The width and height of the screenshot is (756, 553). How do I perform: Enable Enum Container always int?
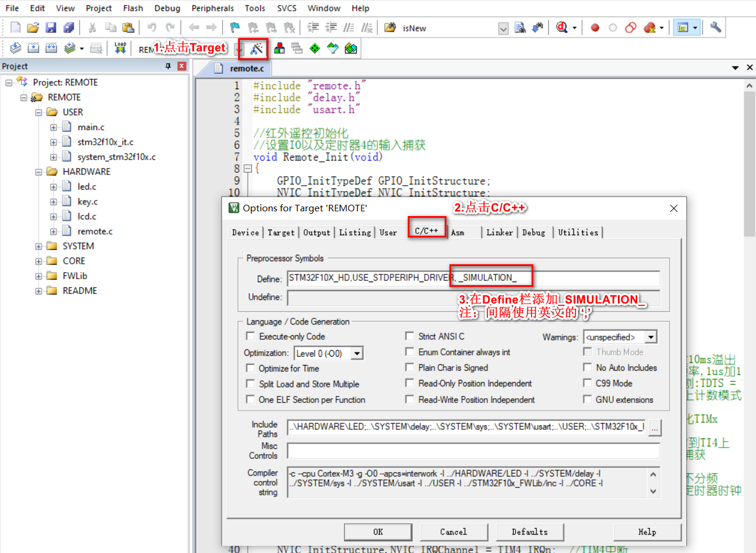[x=410, y=352]
